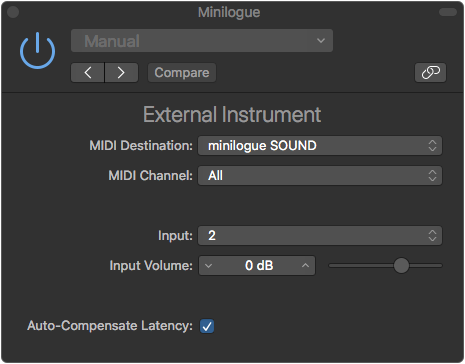Decrease Input Volume with down chevron
Screen dimensions: 465x364
pyautogui.click(x=208, y=266)
